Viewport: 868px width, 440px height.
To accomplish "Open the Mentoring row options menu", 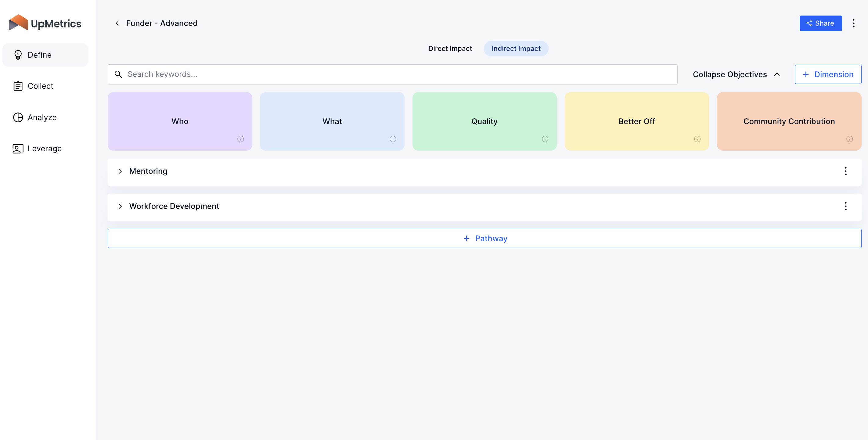I will pos(846,171).
